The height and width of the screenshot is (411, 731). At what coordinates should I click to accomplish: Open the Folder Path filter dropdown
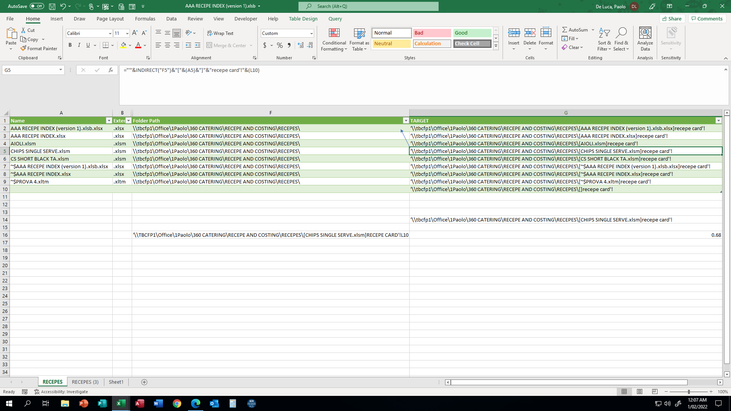[406, 121]
